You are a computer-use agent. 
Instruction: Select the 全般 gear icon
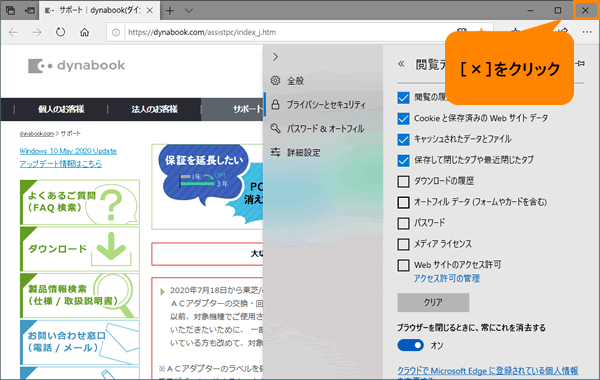pyautogui.click(x=276, y=81)
